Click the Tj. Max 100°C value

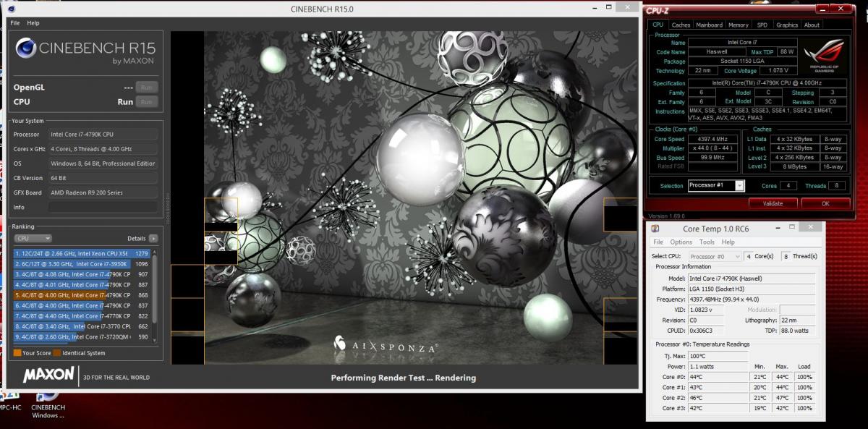coord(719,356)
